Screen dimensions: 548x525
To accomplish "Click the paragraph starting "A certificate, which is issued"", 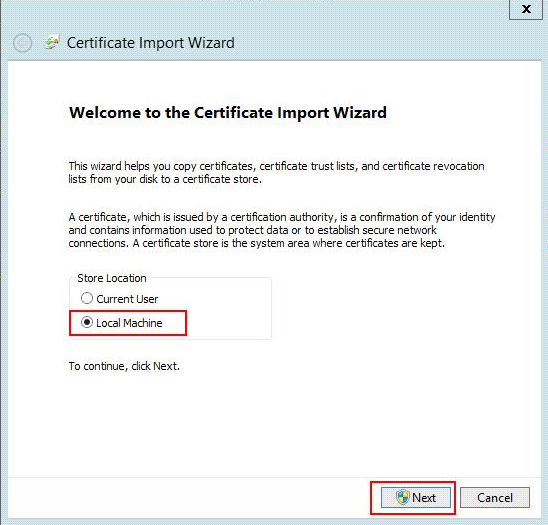I will 282,230.
